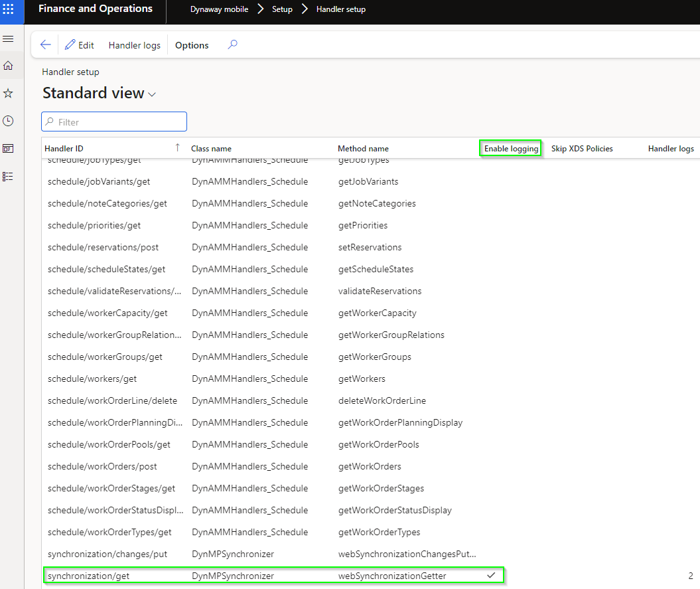
Task: Expand the navigation pane hamburger menu
Action: pyautogui.click(x=9, y=39)
